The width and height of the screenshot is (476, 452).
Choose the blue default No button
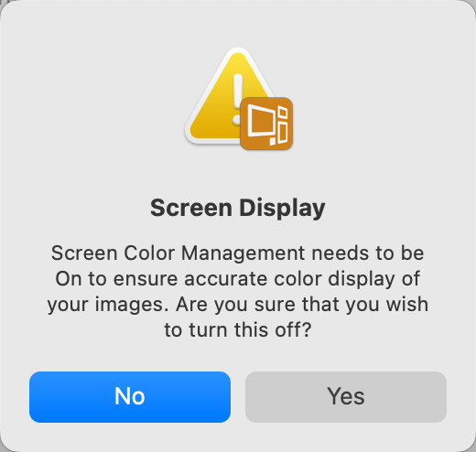pyautogui.click(x=130, y=397)
